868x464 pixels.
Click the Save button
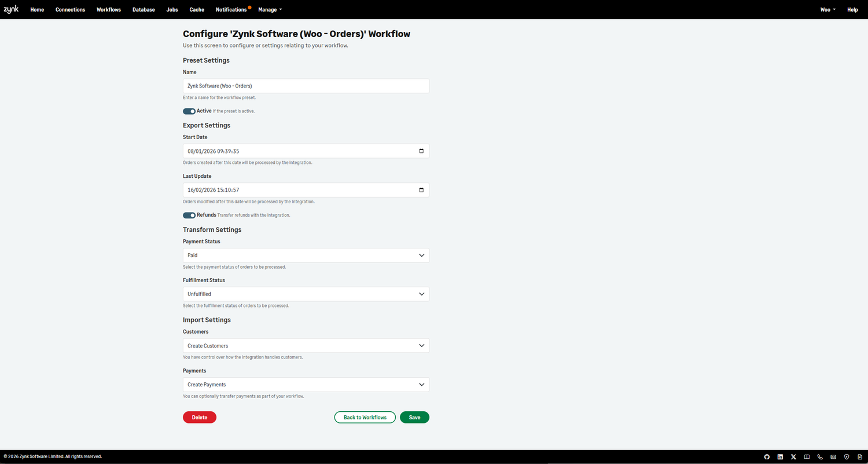tap(414, 417)
